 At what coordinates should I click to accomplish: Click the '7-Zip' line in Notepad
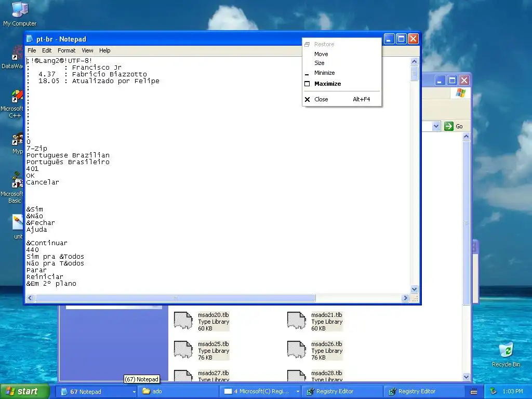point(37,149)
